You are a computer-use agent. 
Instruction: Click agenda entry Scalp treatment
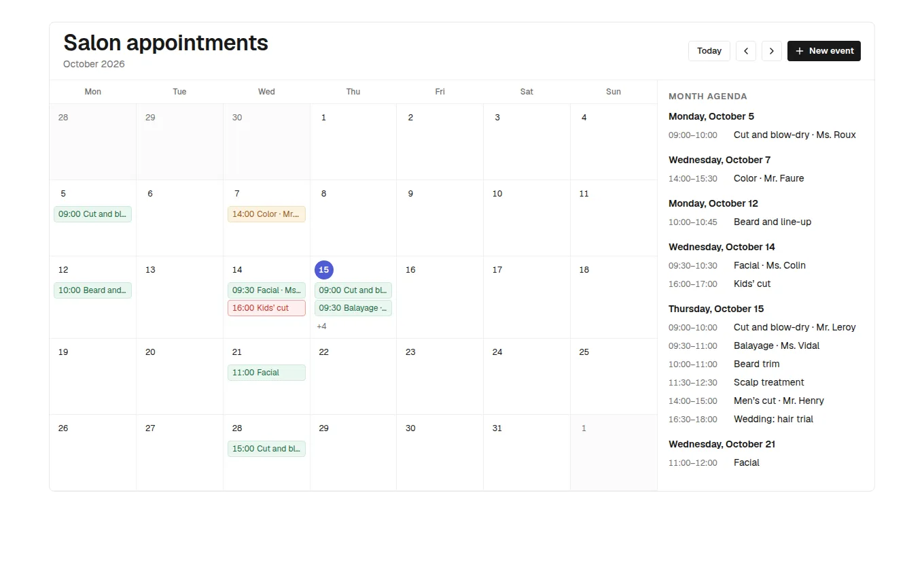point(766,383)
